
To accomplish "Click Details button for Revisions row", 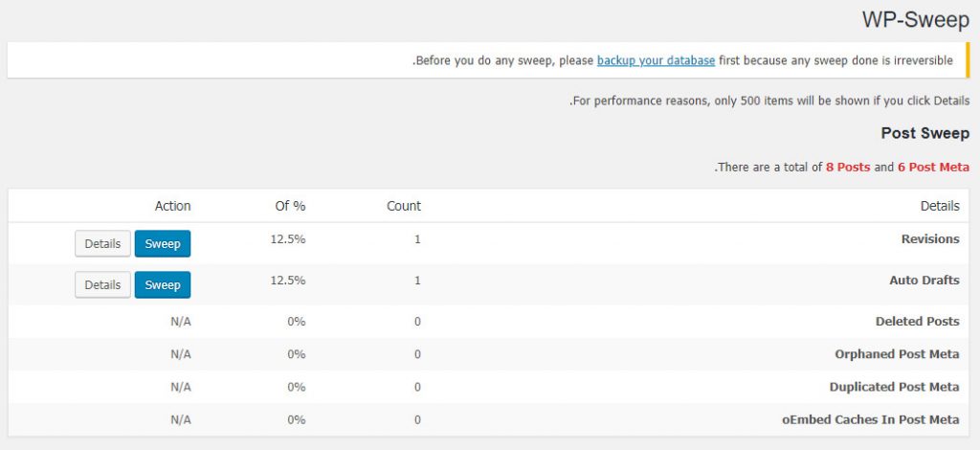I will pyautogui.click(x=102, y=244).
